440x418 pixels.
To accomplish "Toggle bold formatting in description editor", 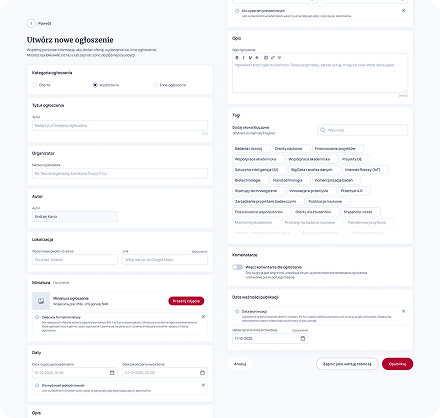I will tap(237, 58).
